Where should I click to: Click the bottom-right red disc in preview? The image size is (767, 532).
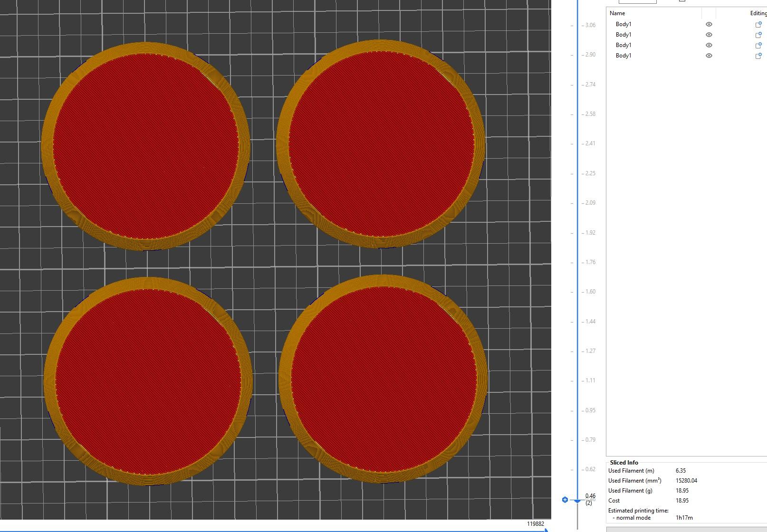[x=384, y=379]
